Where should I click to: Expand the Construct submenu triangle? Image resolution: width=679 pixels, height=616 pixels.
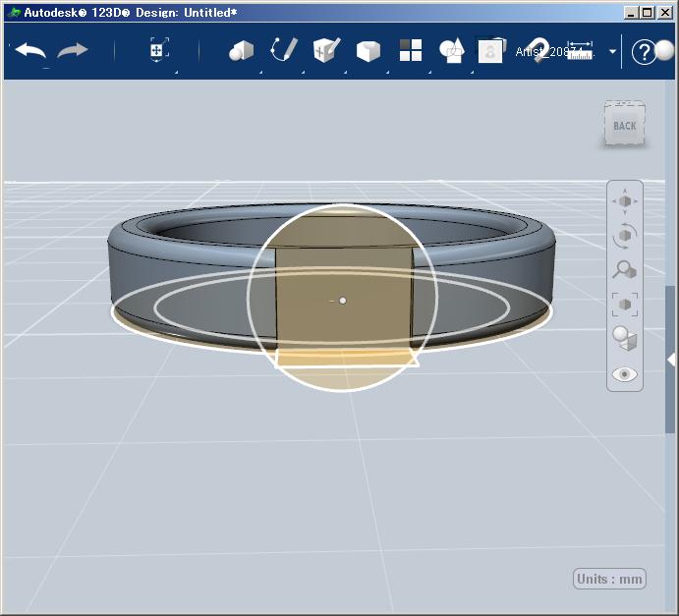pos(345,73)
